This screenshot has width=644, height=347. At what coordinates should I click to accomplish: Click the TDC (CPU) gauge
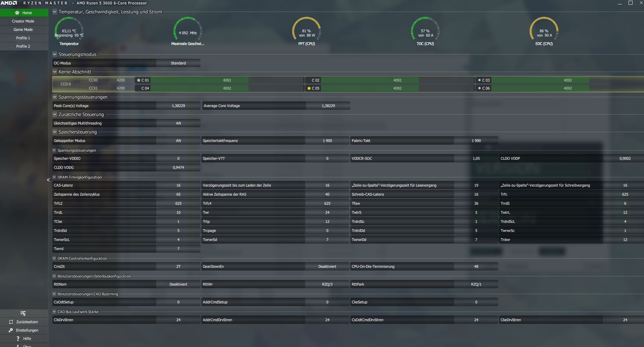(x=425, y=31)
